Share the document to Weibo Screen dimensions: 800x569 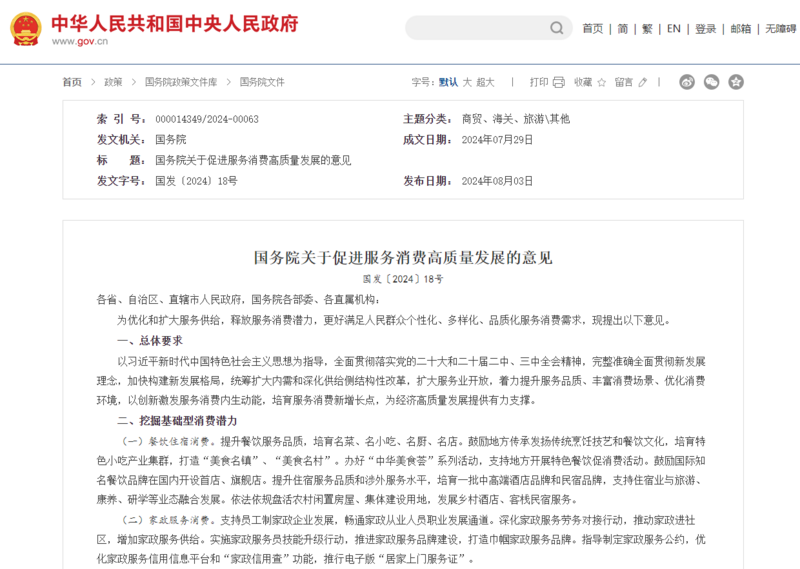coord(687,82)
